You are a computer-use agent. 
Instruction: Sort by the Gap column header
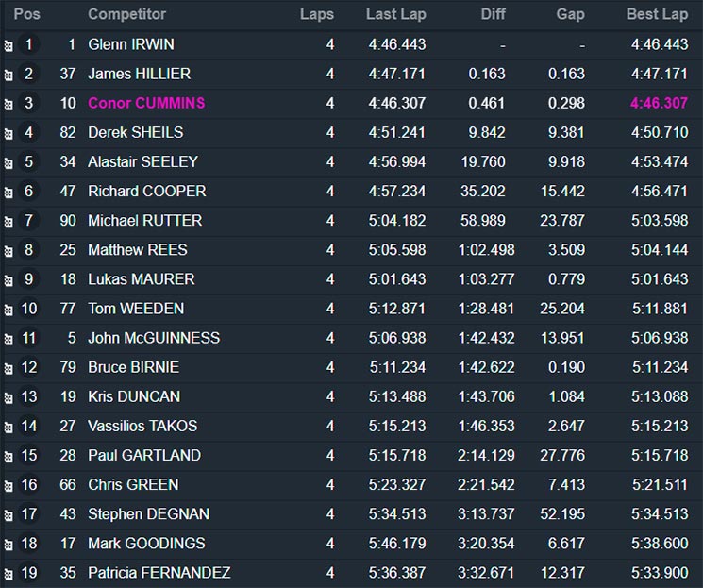click(570, 14)
